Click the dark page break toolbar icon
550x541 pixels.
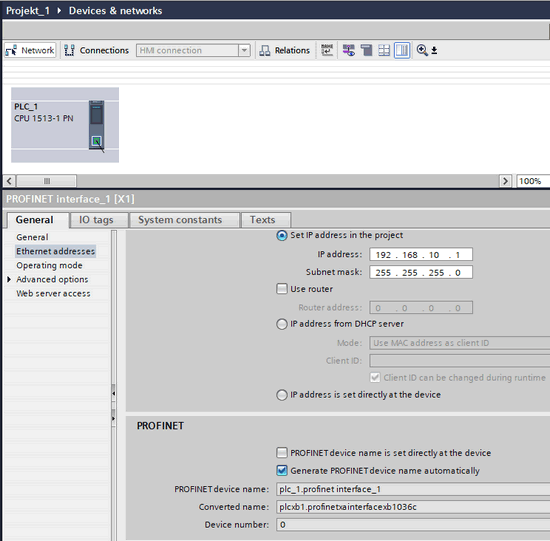click(367, 50)
